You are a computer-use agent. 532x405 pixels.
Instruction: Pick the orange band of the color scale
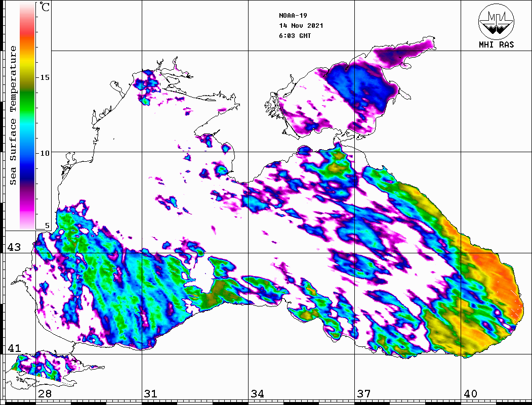[x=27, y=44]
